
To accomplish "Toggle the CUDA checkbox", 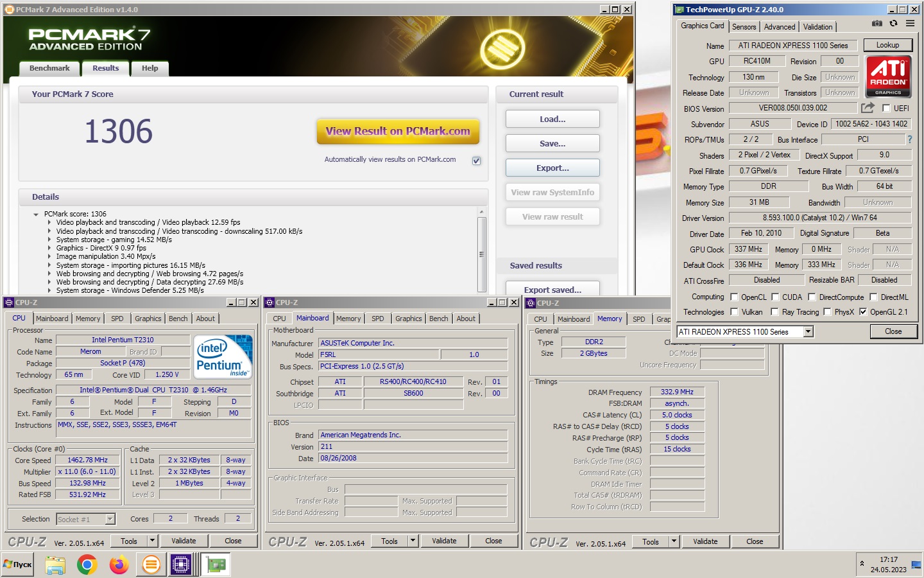I will click(775, 297).
